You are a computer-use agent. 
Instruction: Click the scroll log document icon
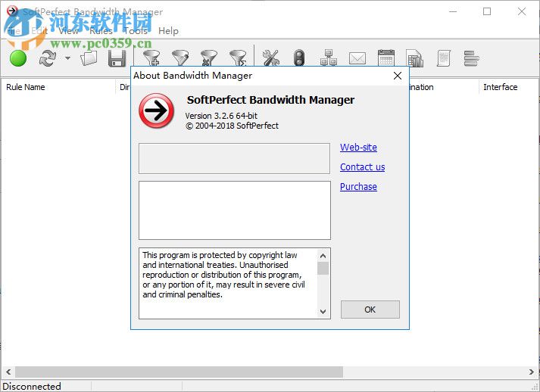coord(444,58)
